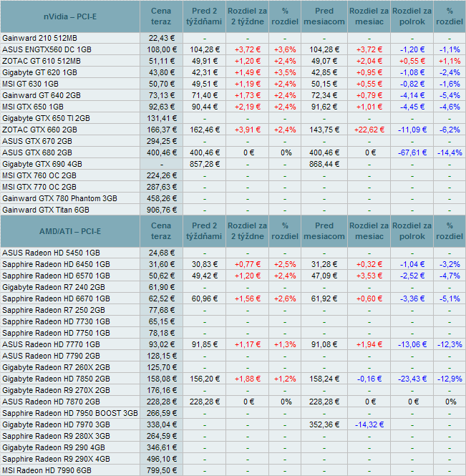Click 'Gigabyte Radeon R7 260X 2GB' name
Image resolution: width=466 pixels, height=476 pixels.
coord(56,368)
